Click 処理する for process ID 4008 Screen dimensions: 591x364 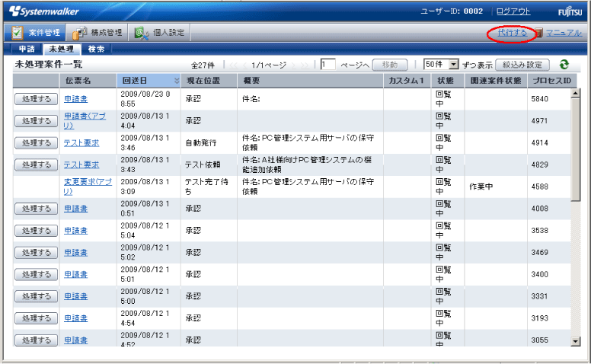pyautogui.click(x=37, y=209)
